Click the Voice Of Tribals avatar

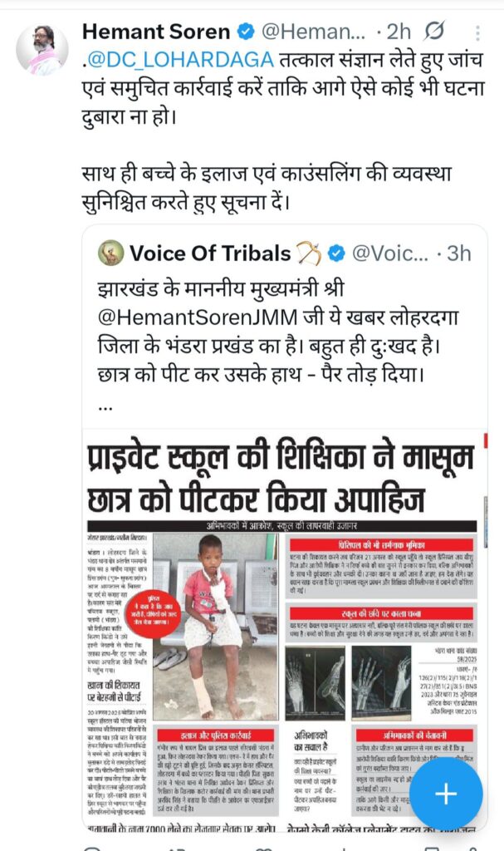[110, 253]
